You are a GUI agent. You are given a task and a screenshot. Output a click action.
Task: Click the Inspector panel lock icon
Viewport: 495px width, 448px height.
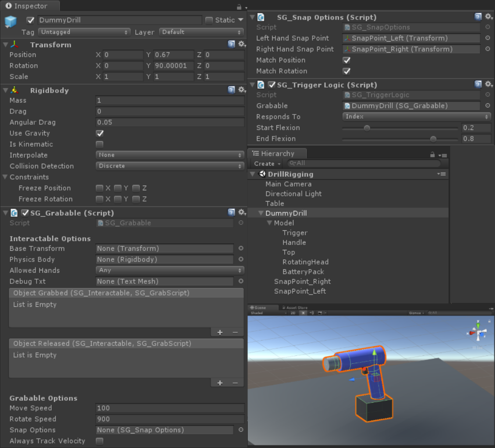tap(239, 7)
